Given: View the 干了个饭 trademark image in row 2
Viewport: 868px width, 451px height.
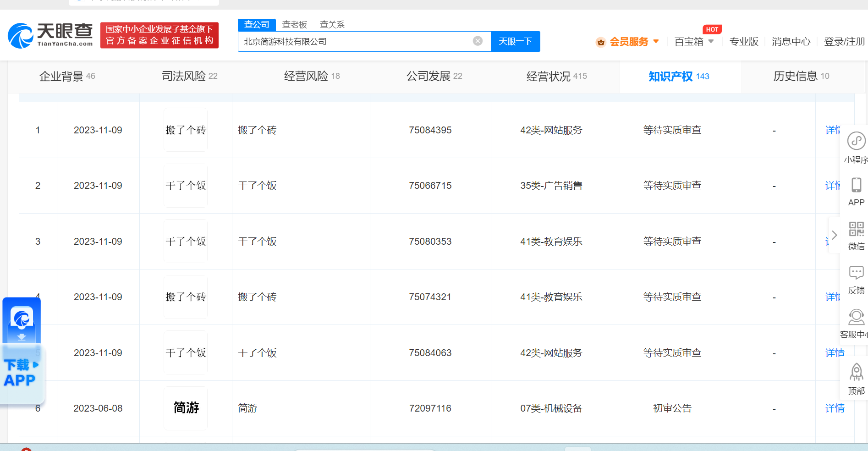Looking at the screenshot, I should (x=186, y=186).
